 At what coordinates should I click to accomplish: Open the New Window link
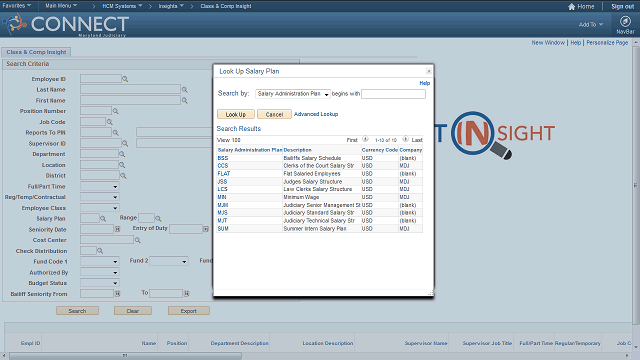coord(548,42)
